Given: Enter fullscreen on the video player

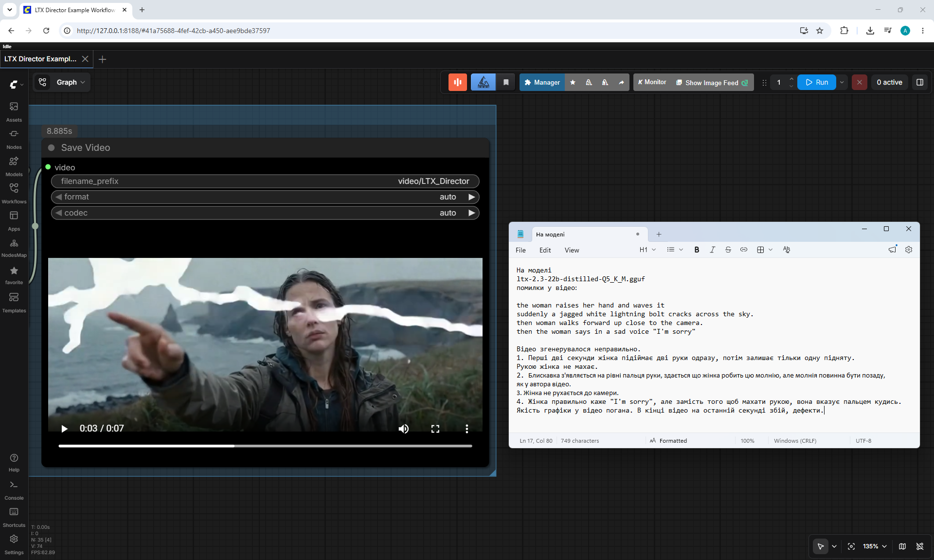Looking at the screenshot, I should click(435, 429).
